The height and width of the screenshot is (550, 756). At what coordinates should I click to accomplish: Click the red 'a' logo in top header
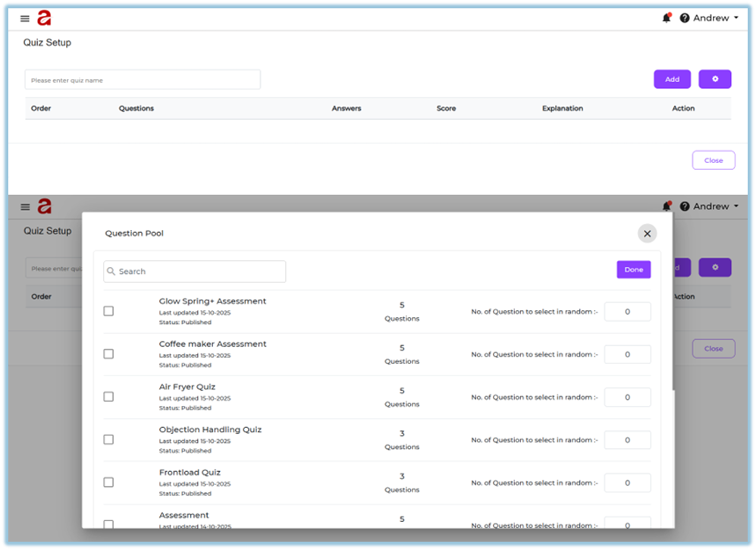(44, 18)
